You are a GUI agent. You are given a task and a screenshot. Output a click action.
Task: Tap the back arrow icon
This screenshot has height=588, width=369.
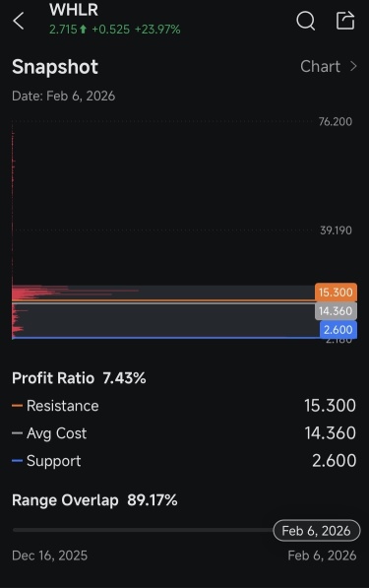click(19, 21)
